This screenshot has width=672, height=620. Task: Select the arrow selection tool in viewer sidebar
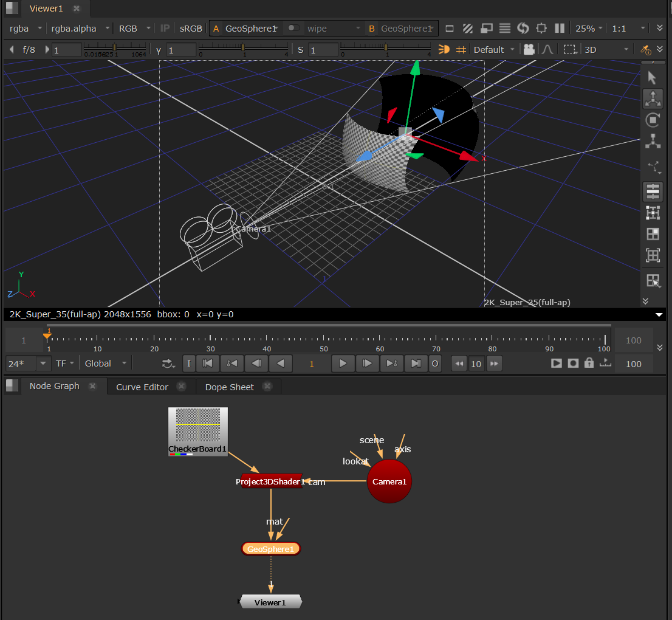click(652, 78)
